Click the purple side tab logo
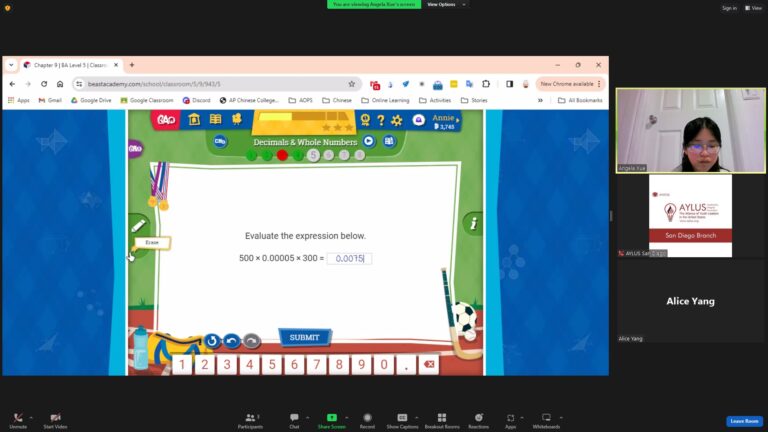The image size is (768, 432). [136, 148]
